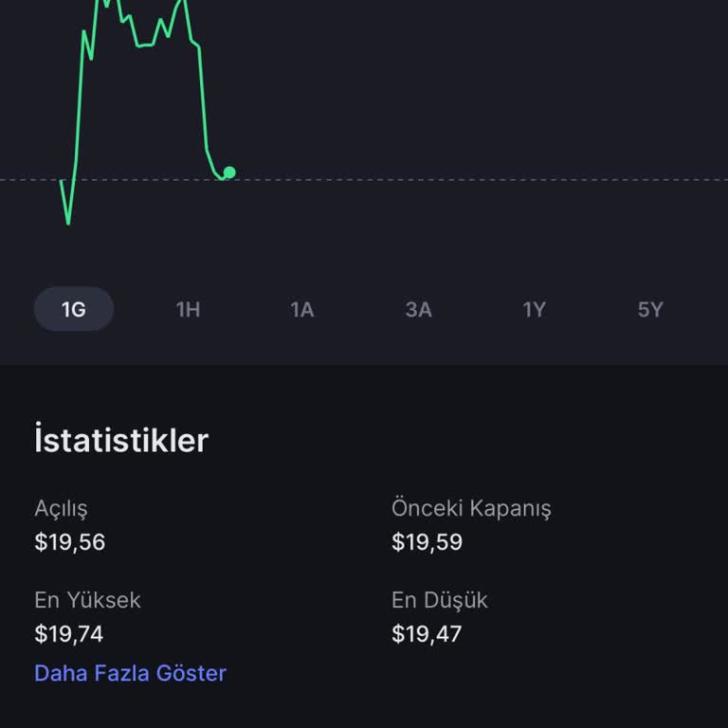Tap the En Yüksek label

tap(87, 600)
